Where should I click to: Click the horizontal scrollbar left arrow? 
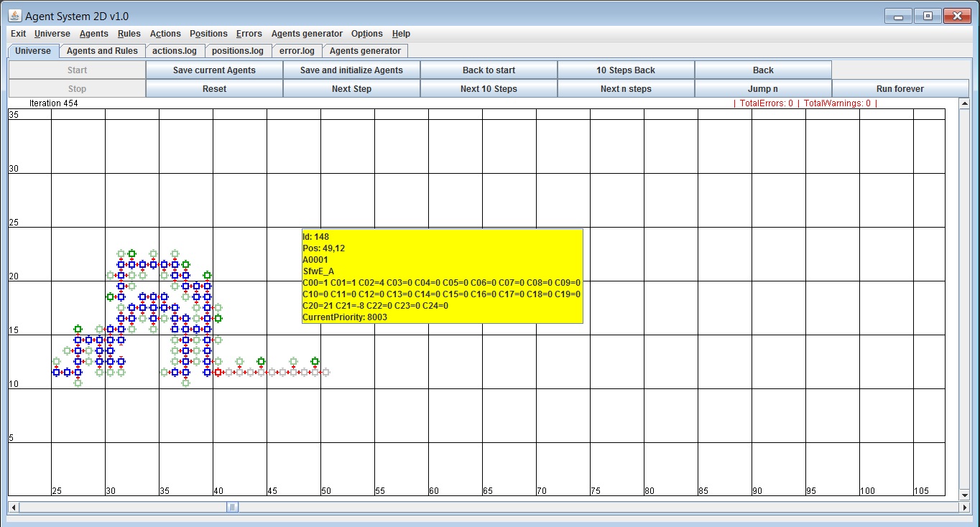pos(13,507)
